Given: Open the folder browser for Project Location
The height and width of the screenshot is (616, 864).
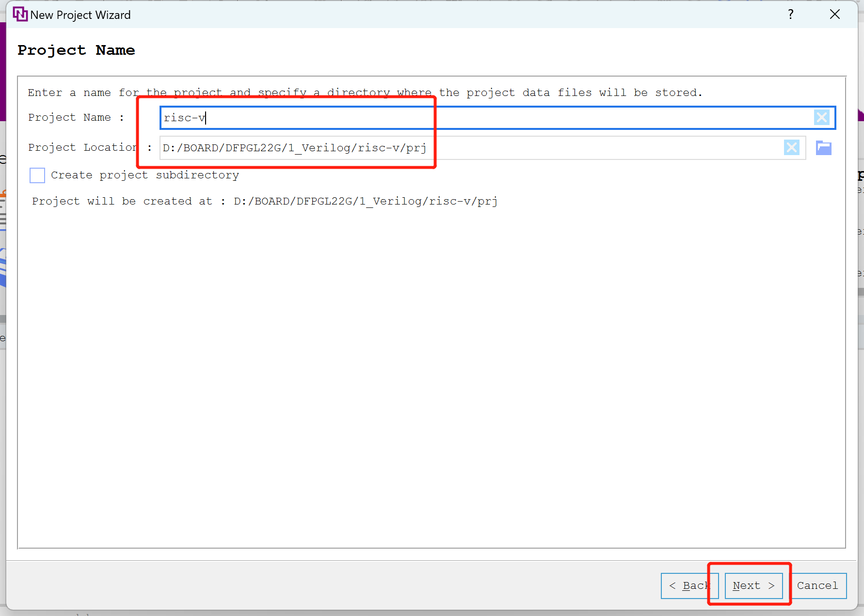Looking at the screenshot, I should tap(823, 148).
